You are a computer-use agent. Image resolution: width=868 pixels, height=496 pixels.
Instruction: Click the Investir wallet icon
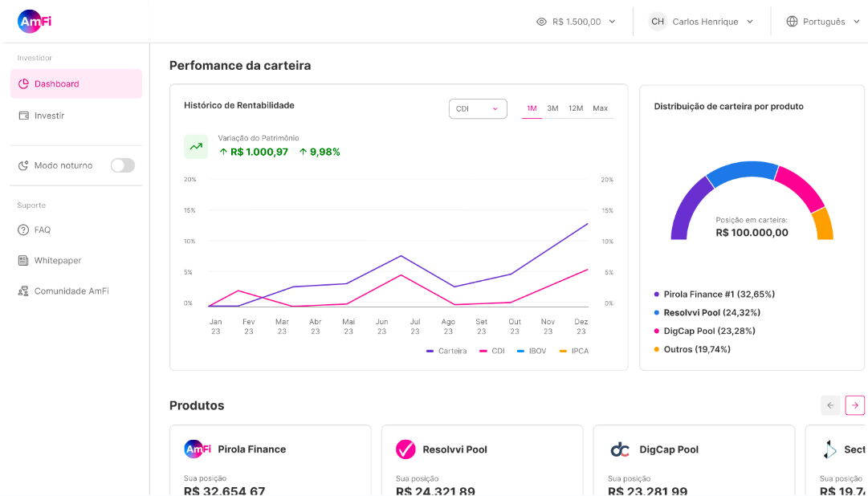pyautogui.click(x=23, y=116)
